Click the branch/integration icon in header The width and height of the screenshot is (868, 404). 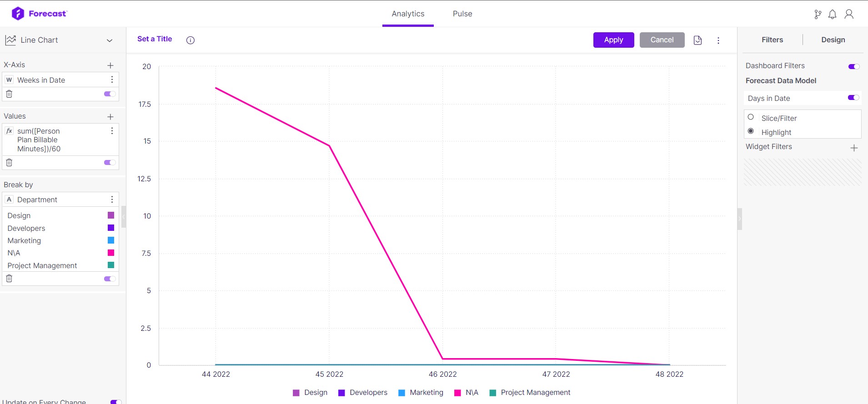(x=818, y=15)
